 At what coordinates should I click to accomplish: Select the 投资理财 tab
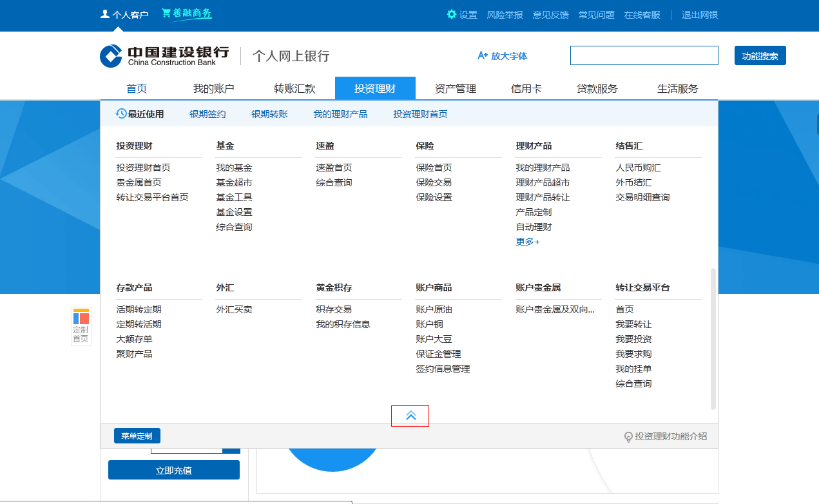pos(375,88)
